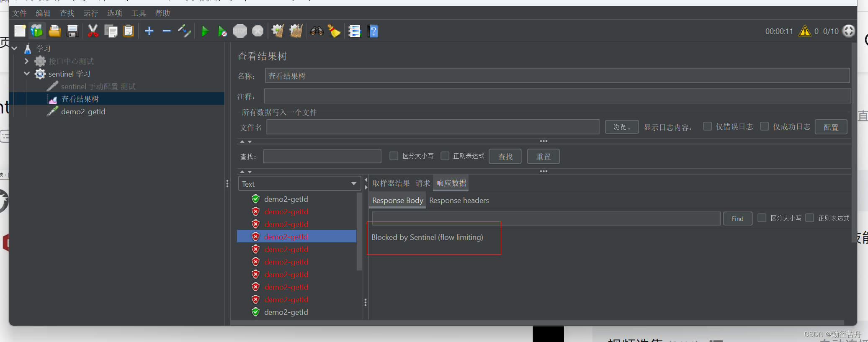Click the Cut scissors icon
868x342 pixels.
93,31
